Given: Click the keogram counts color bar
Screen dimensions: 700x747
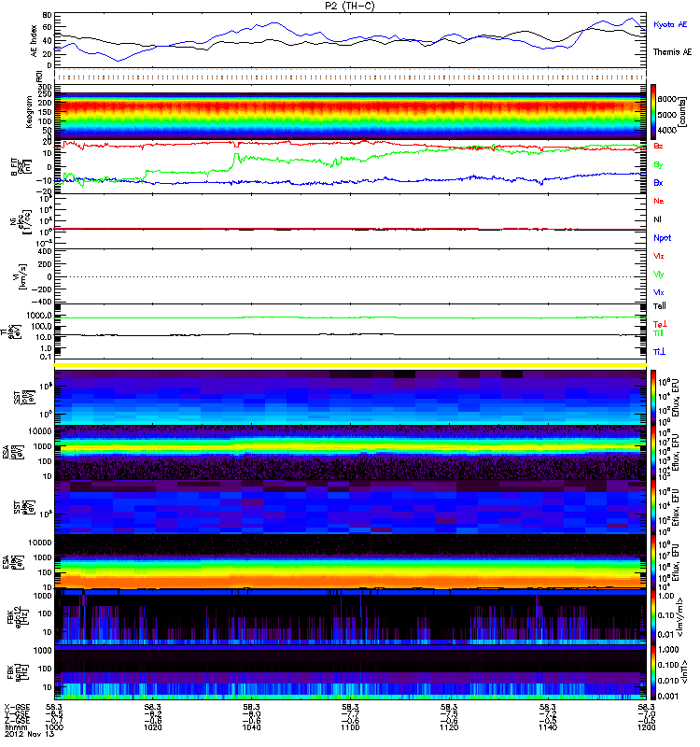Looking at the screenshot, I should tap(654, 110).
